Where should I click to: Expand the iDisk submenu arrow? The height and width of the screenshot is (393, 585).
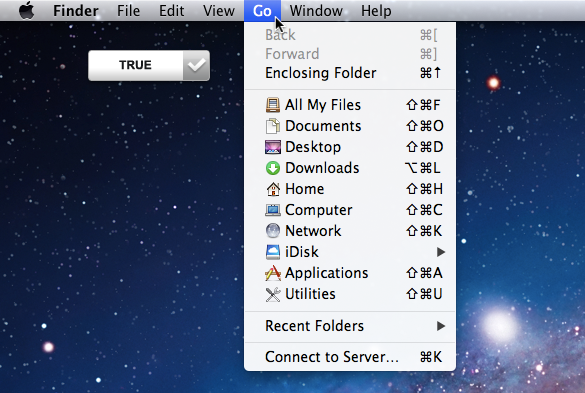[x=441, y=252]
